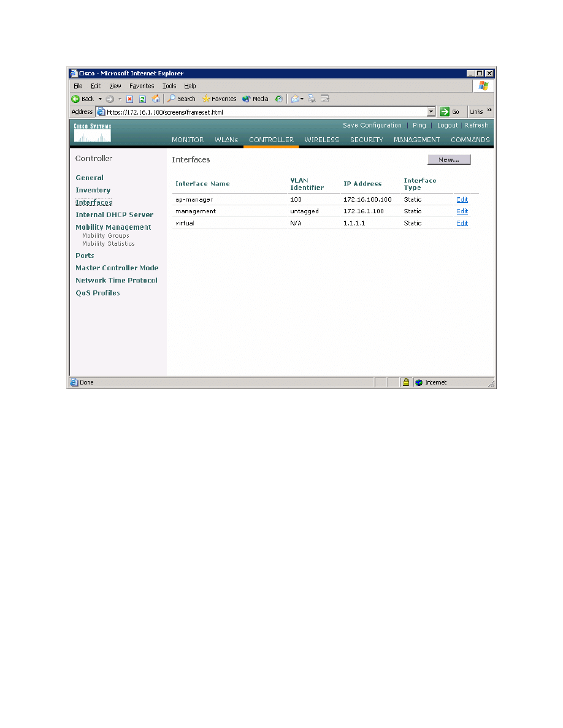
Task: Open Favorites star in toolbar
Action: pyautogui.click(x=219, y=99)
